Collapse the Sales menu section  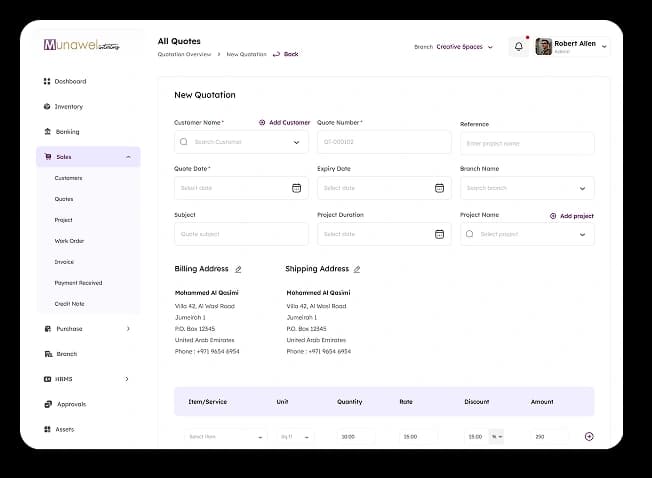point(128,157)
